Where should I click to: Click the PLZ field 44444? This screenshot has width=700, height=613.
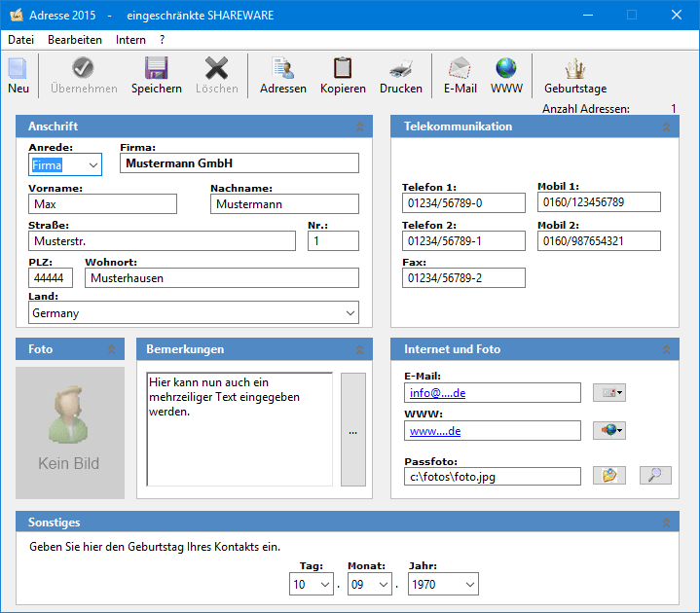tap(51, 278)
